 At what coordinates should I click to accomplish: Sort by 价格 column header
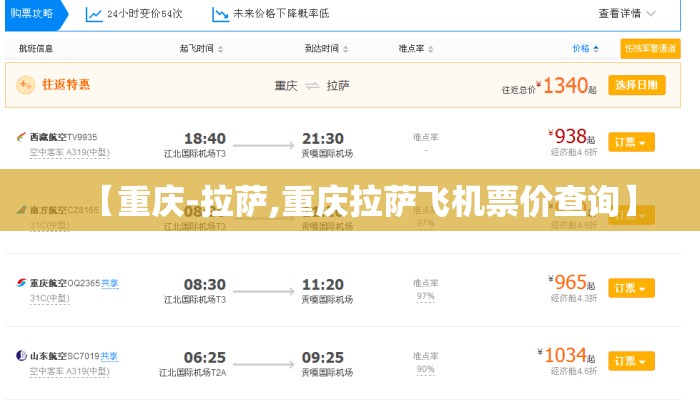[585, 49]
